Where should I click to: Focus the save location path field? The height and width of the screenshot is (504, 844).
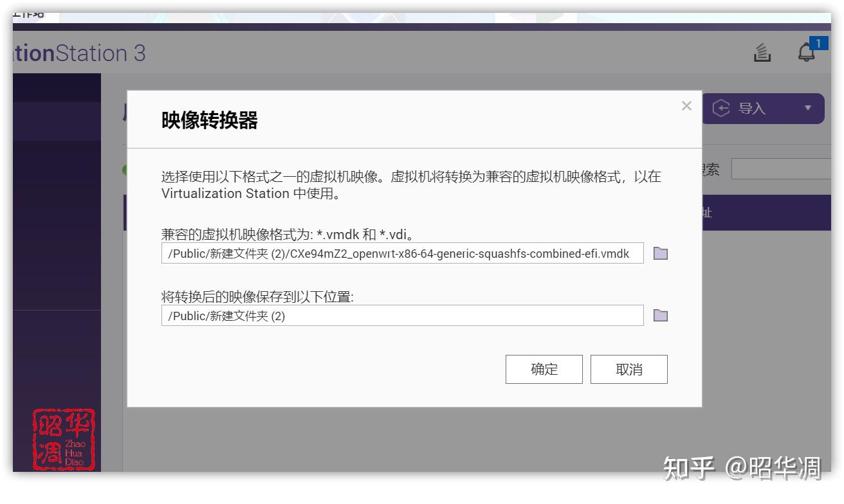coord(402,315)
